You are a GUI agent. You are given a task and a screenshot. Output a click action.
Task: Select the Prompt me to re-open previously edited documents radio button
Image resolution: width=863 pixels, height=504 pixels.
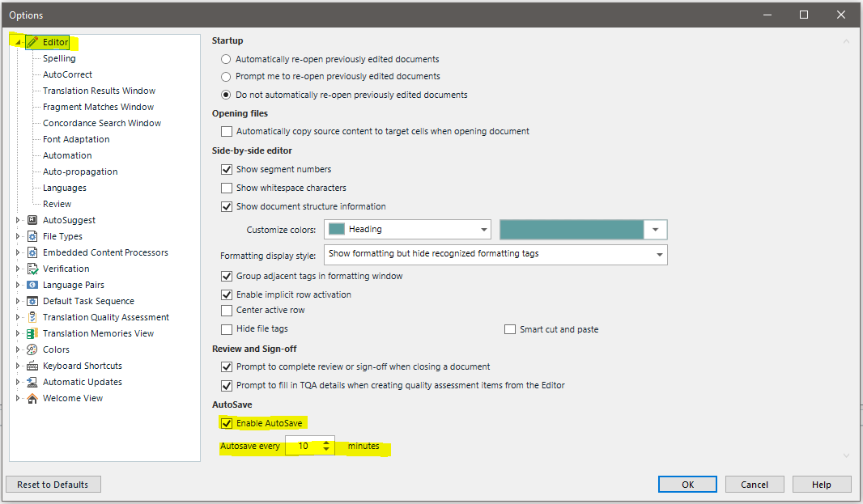[x=227, y=77]
